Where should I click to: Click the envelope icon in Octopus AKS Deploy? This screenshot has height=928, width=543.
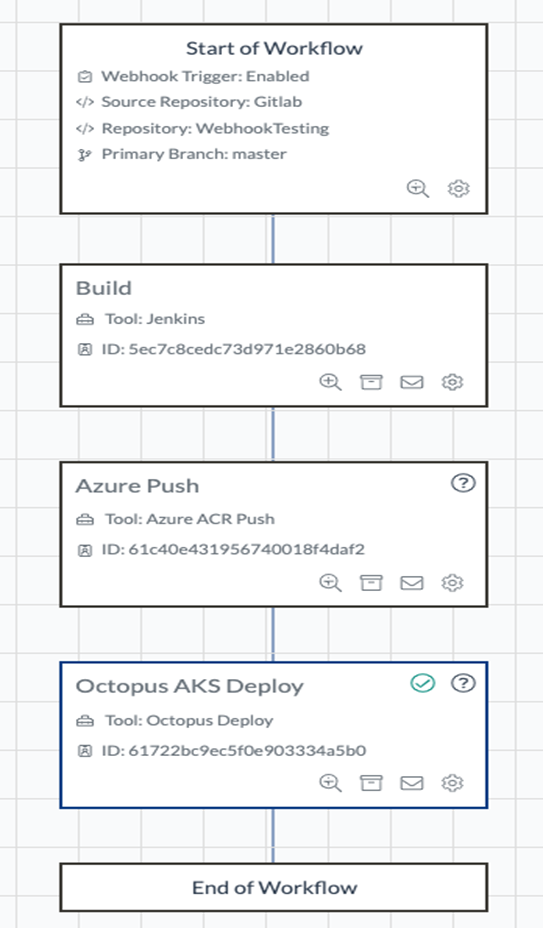pos(412,783)
